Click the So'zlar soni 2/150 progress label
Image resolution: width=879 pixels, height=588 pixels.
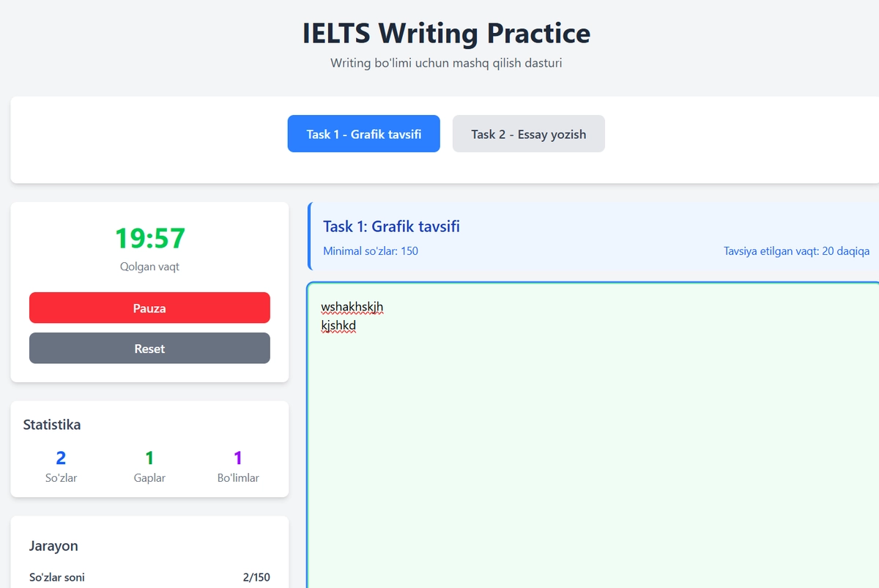pos(149,577)
